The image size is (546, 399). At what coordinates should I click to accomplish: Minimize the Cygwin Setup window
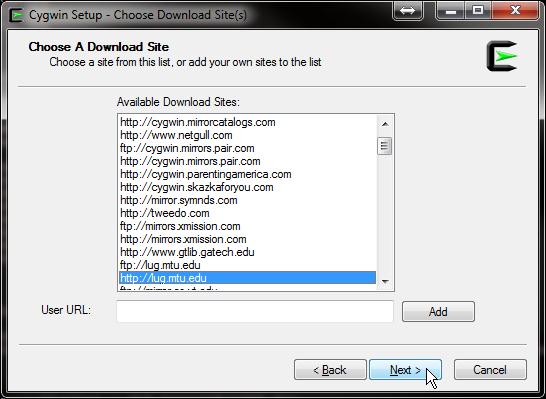click(451, 10)
